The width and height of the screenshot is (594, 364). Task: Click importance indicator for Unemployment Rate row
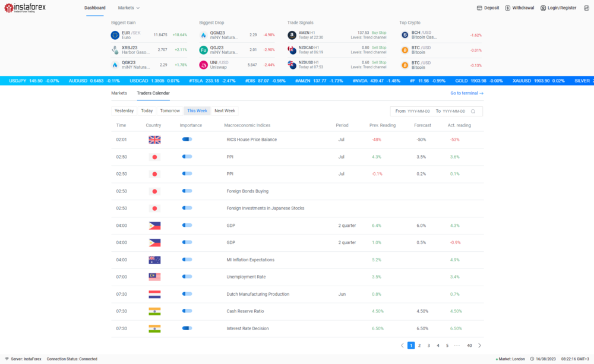pyautogui.click(x=187, y=277)
